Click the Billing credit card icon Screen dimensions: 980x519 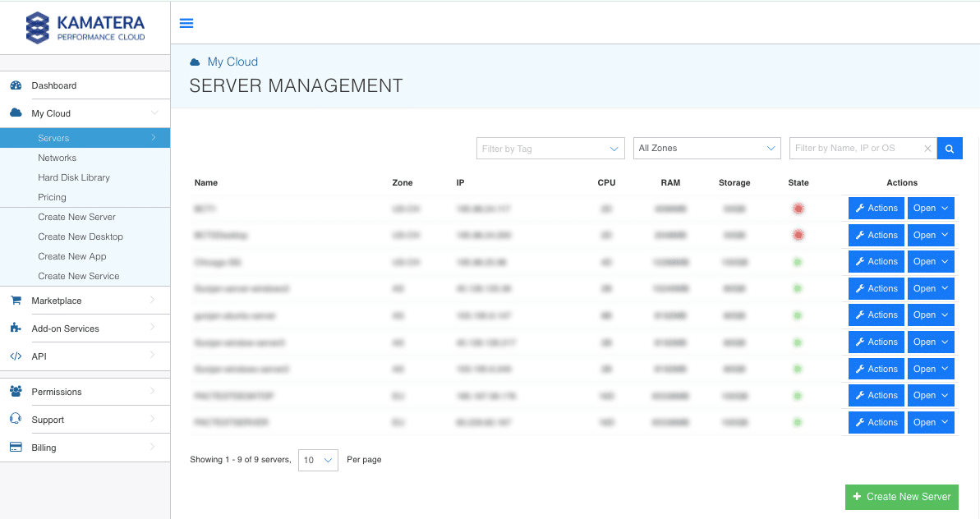tap(16, 448)
